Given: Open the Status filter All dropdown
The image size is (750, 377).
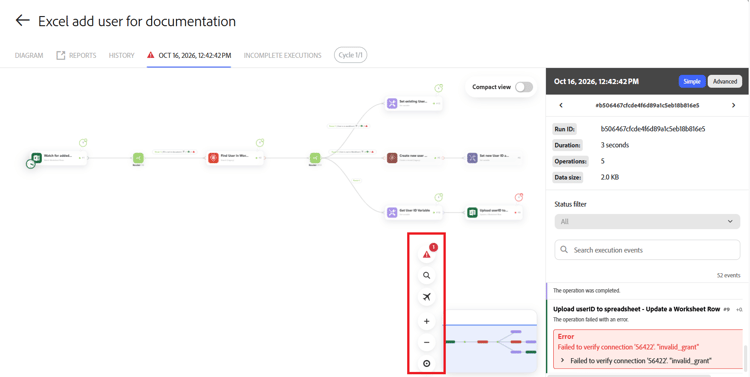Looking at the screenshot, I should tap(647, 222).
